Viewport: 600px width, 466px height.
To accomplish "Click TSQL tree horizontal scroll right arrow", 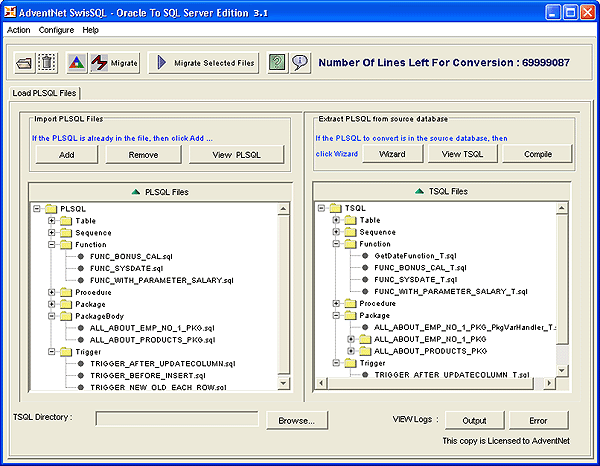I will tap(549, 383).
